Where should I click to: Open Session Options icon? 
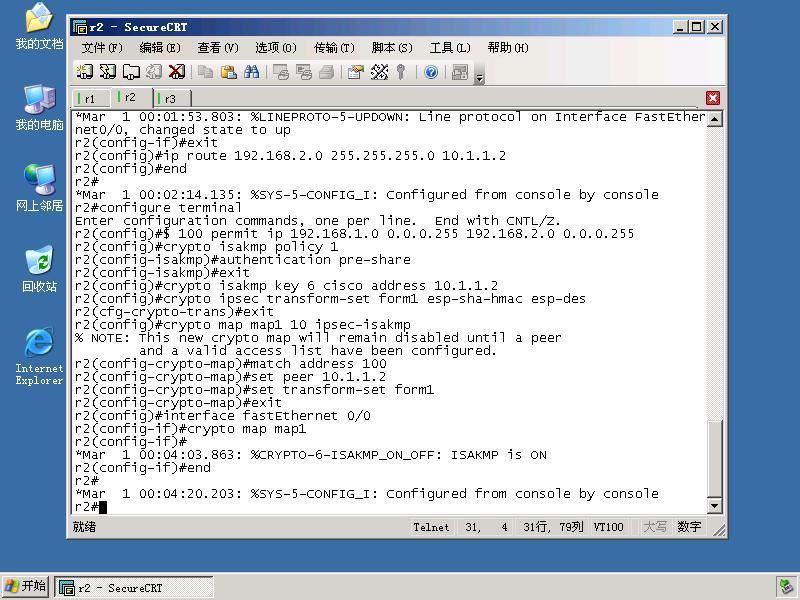(x=356, y=72)
